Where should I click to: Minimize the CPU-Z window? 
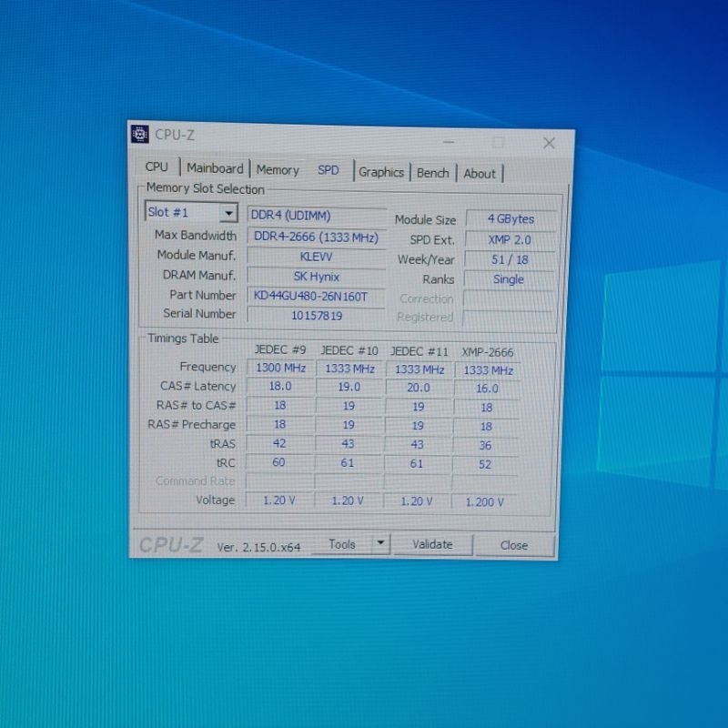pyautogui.click(x=449, y=142)
